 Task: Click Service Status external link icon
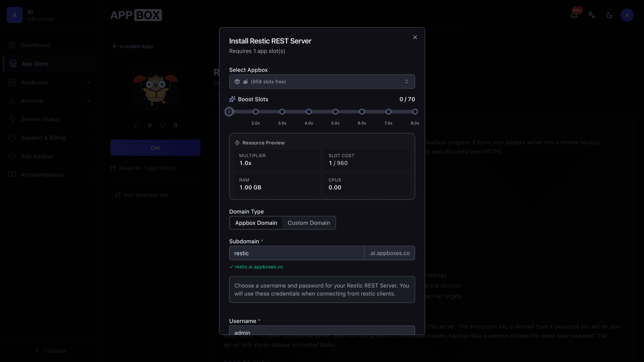(90, 119)
